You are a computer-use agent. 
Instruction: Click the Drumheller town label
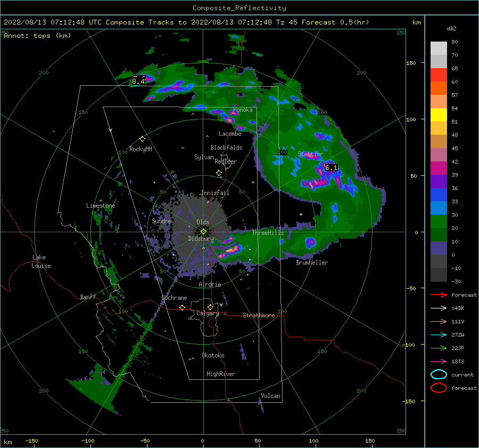point(312,263)
